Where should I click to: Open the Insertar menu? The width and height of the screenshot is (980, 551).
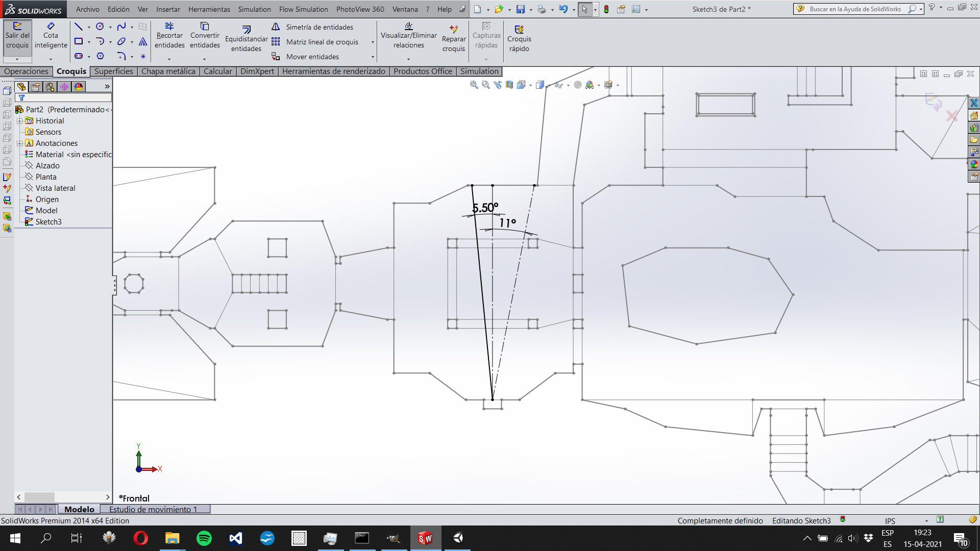(x=168, y=9)
